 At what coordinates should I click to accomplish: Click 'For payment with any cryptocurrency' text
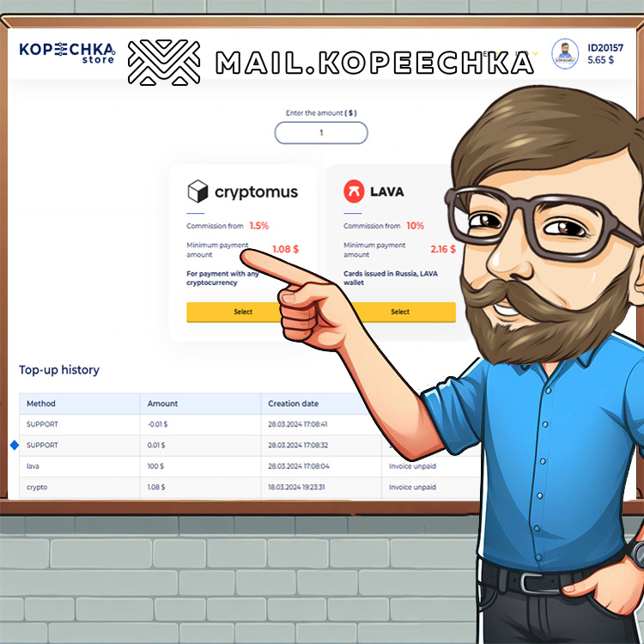222,278
